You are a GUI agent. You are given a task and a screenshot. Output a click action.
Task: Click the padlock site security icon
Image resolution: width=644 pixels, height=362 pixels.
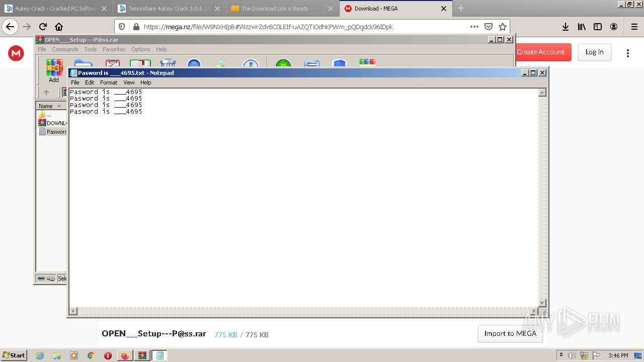tap(135, 27)
